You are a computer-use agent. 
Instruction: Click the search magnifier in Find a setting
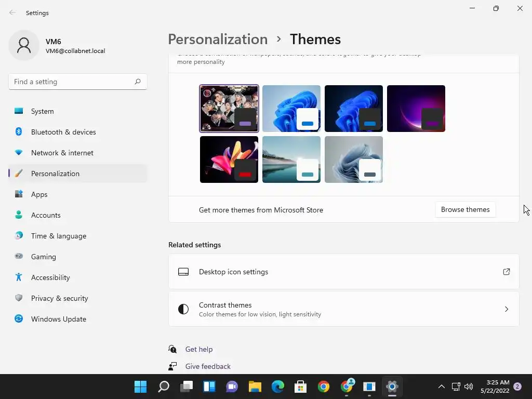[137, 82]
